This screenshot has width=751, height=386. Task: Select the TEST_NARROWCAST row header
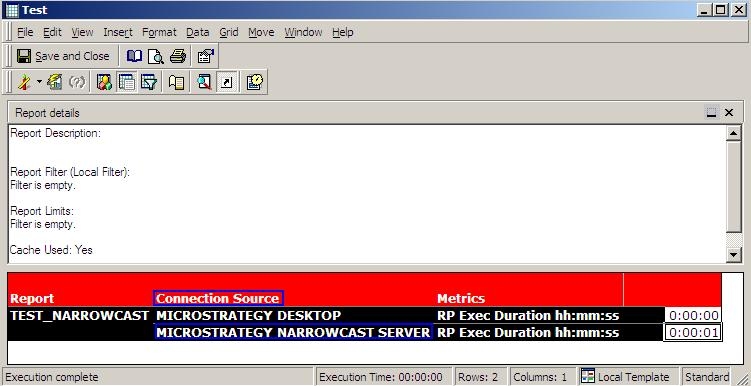[x=80, y=316]
